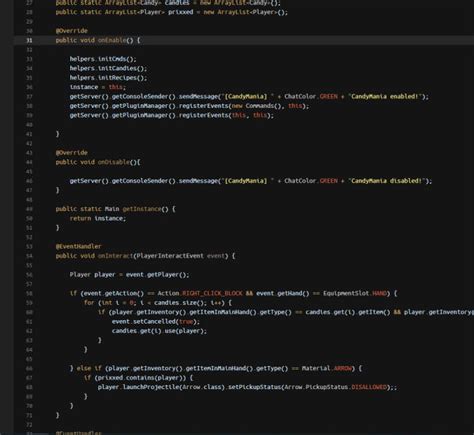
Task: Place cursor on helpers.initCmds() line
Action: click(103, 59)
